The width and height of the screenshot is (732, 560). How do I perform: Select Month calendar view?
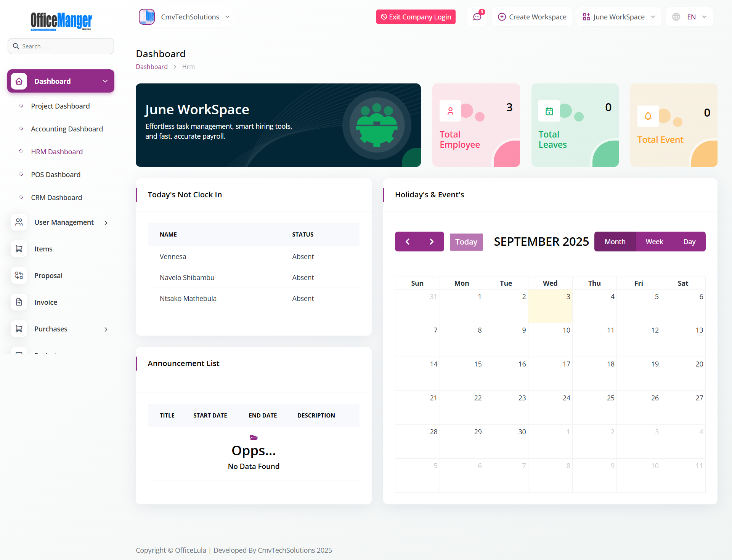(x=615, y=242)
